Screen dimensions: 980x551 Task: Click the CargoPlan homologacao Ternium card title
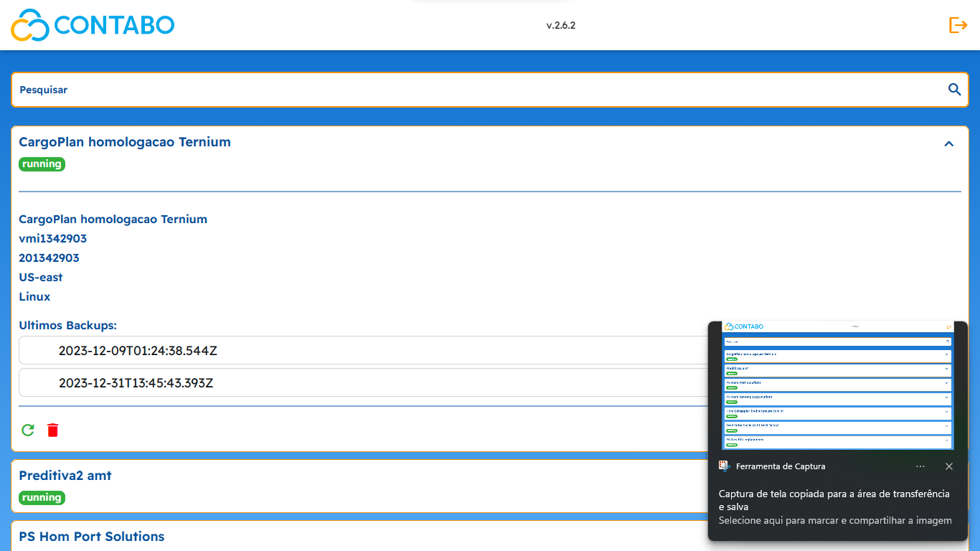coord(125,142)
